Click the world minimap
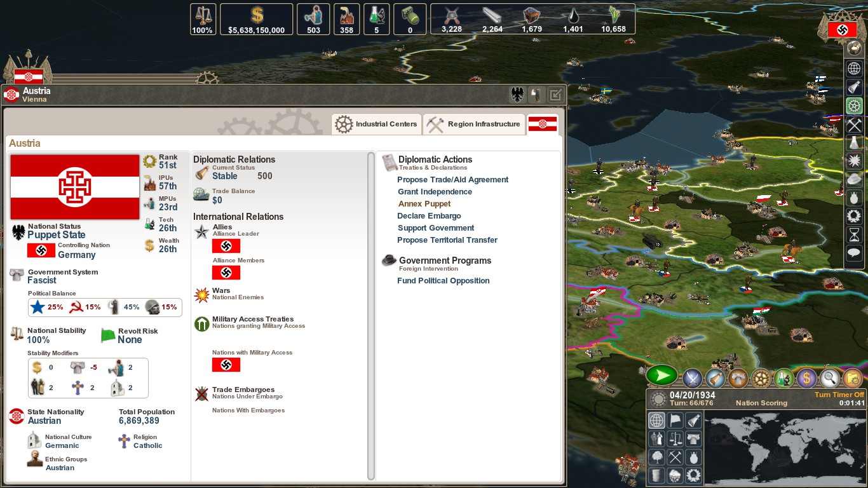The width and height of the screenshot is (868, 488). [x=784, y=447]
